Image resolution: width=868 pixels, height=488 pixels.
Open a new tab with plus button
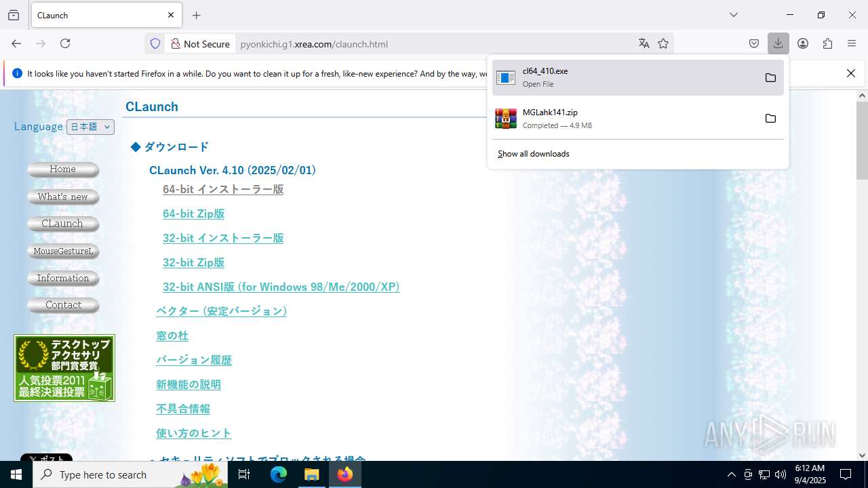pyautogui.click(x=197, y=15)
